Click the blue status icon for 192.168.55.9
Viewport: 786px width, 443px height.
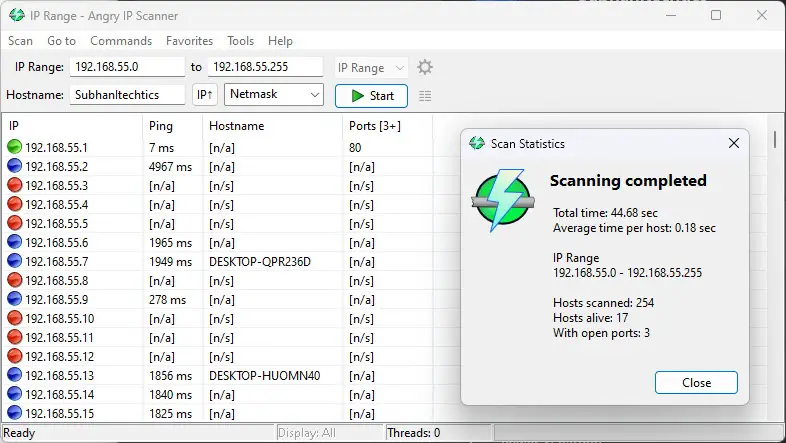15,299
